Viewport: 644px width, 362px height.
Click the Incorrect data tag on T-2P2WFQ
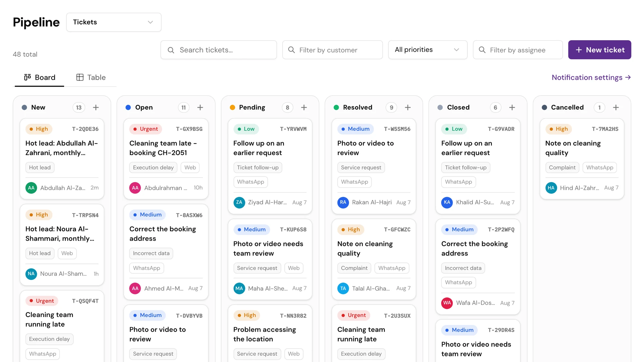tap(463, 268)
